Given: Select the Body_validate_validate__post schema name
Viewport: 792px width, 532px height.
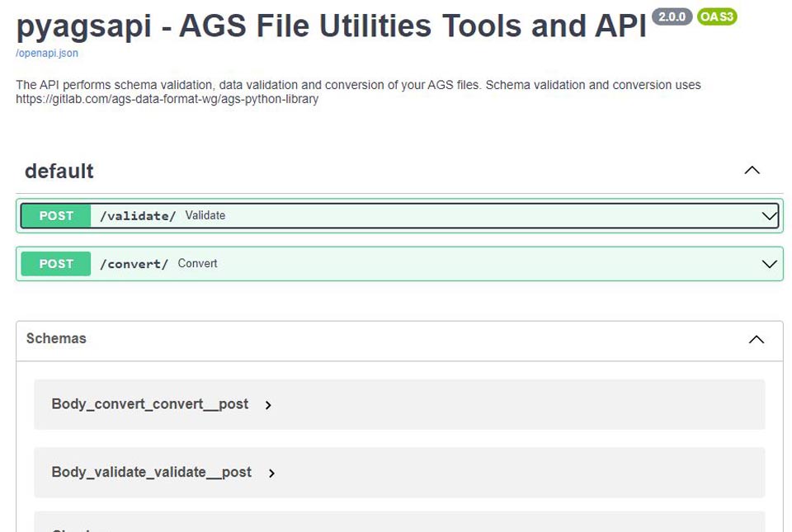Looking at the screenshot, I should tap(152, 473).
